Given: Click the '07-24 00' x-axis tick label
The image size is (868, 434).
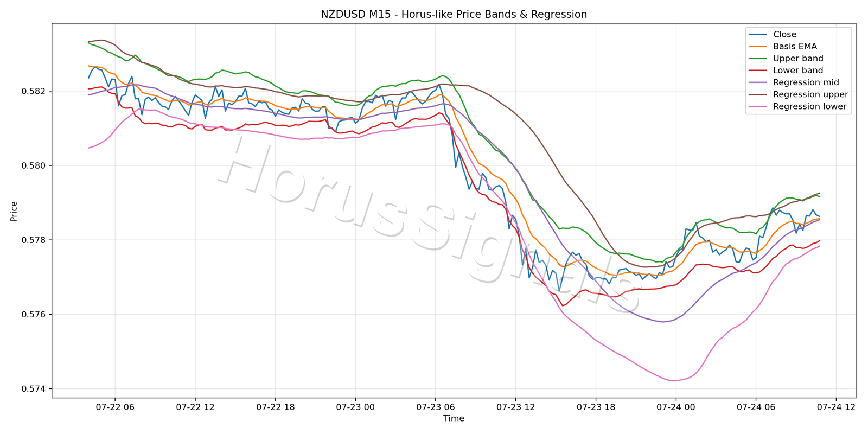Looking at the screenshot, I should coord(676,406).
